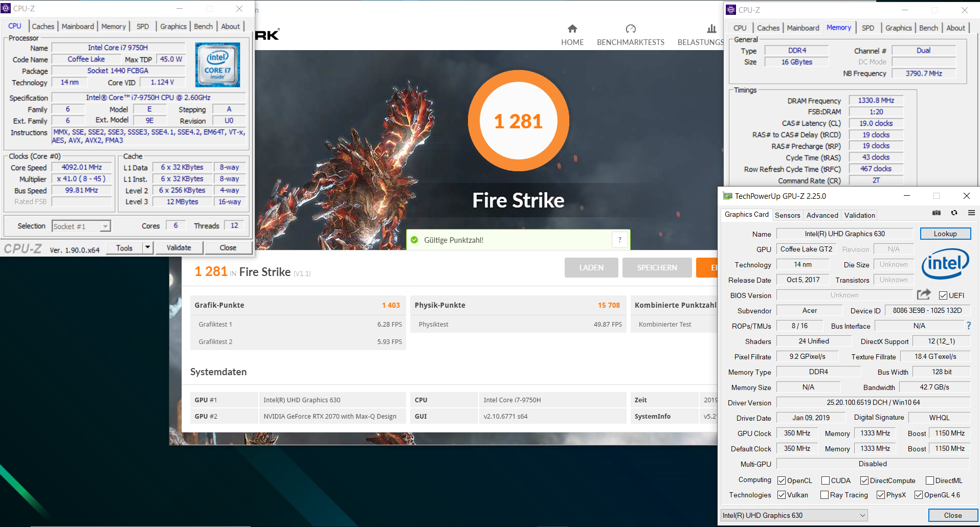Image resolution: width=980 pixels, height=527 pixels.
Task: Click the Core Speed value 4092.01 MHz
Action: pos(82,167)
